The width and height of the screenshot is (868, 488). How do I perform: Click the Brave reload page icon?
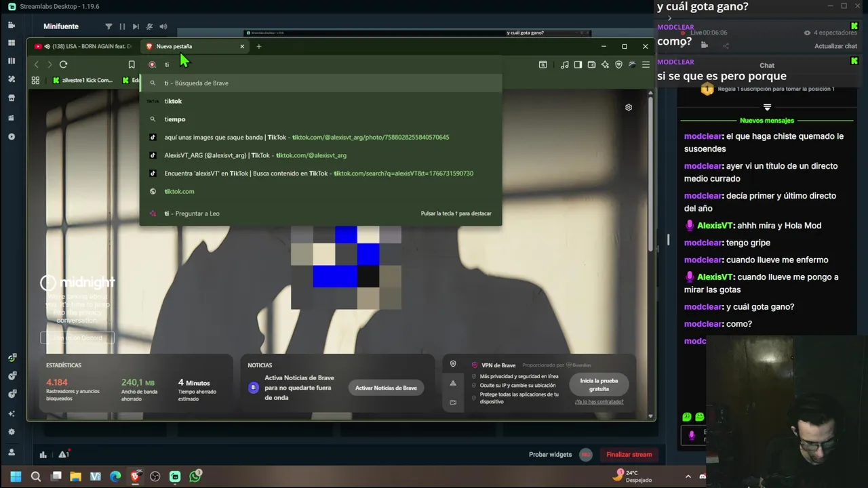[x=63, y=64]
